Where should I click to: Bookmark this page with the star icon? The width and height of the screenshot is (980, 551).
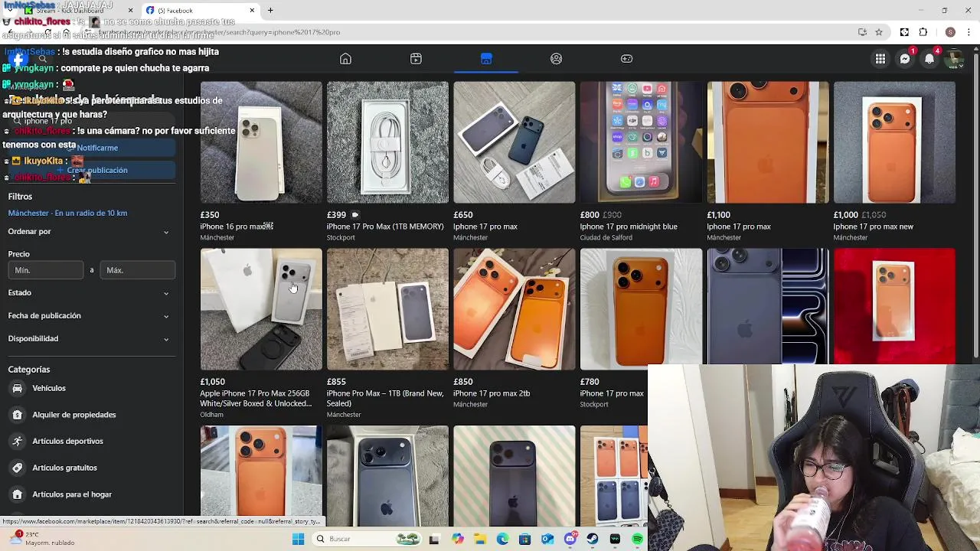tap(879, 32)
